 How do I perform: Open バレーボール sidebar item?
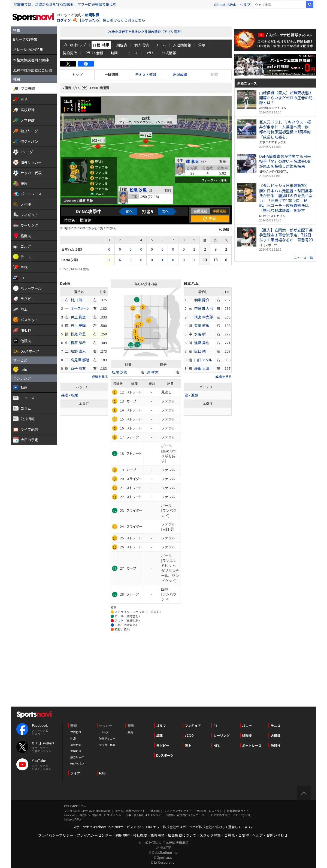point(34,288)
